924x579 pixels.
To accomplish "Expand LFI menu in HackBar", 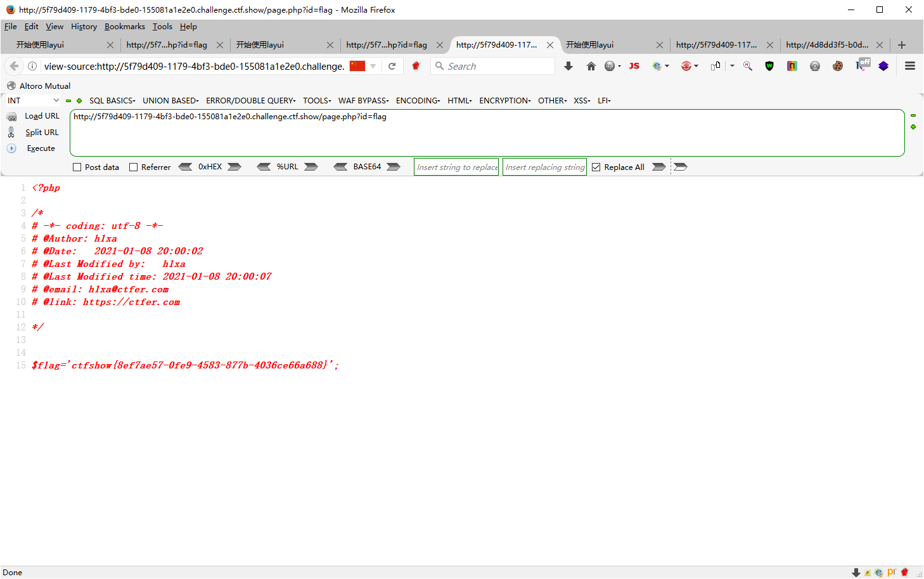I will pos(604,101).
